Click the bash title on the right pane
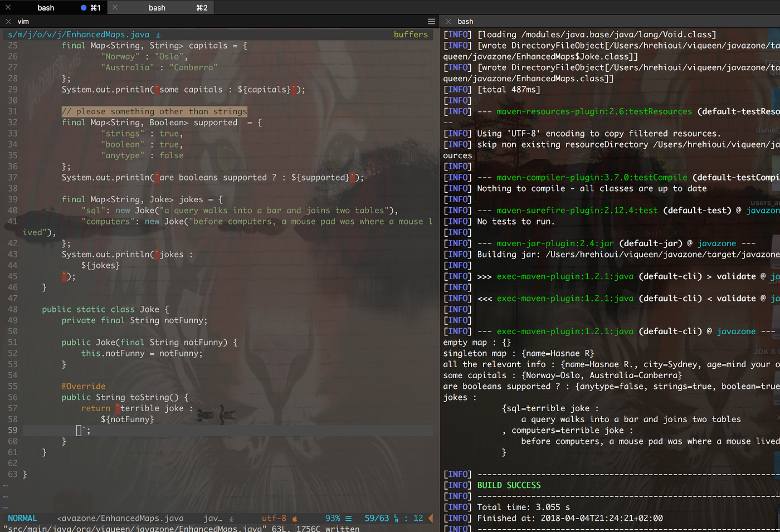Screen dimensions: 780x532 coord(465,21)
